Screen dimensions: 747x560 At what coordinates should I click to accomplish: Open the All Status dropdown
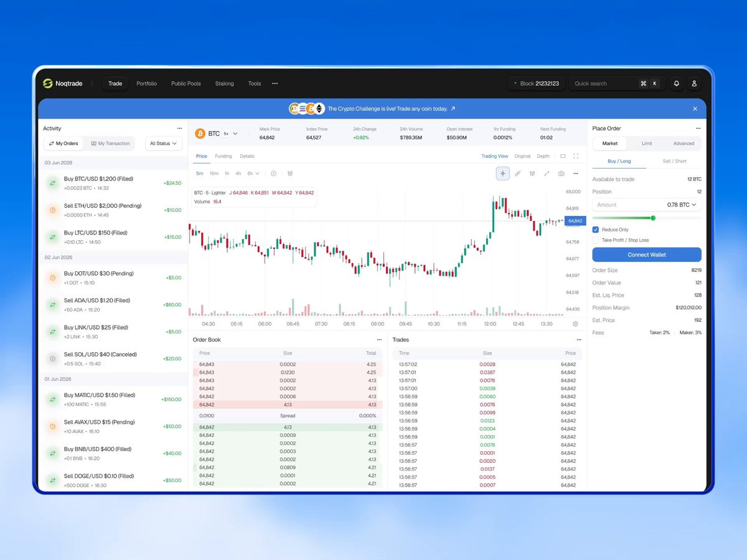pyautogui.click(x=163, y=144)
